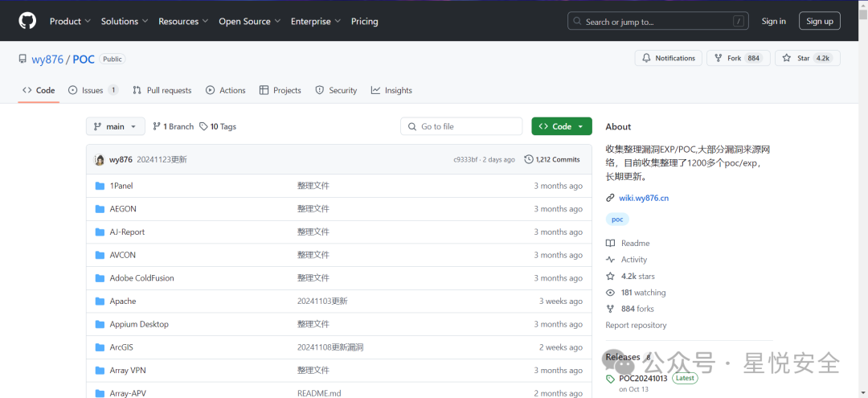Open commit hash c9333bf
This screenshot has height=398, width=868.
coord(465,159)
